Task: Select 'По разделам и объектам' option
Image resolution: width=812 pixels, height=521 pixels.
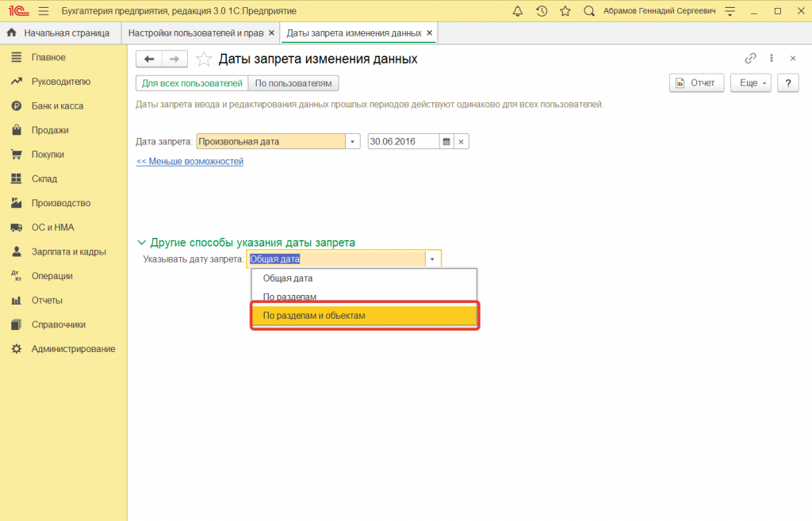Action: (x=365, y=316)
